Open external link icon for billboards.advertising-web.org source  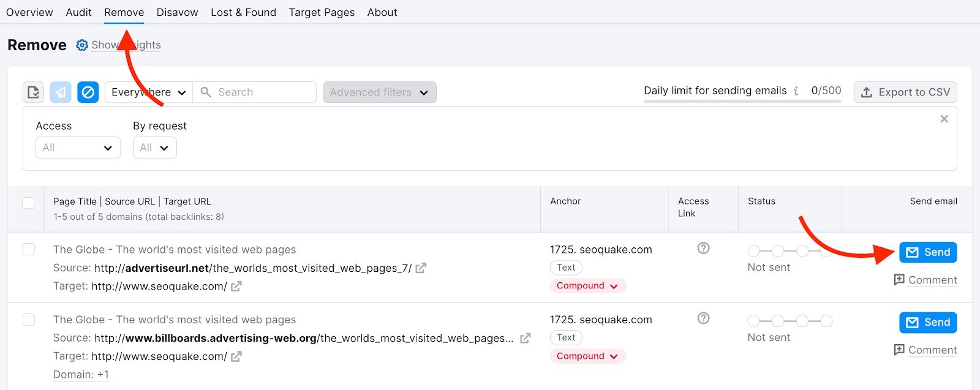click(x=525, y=338)
